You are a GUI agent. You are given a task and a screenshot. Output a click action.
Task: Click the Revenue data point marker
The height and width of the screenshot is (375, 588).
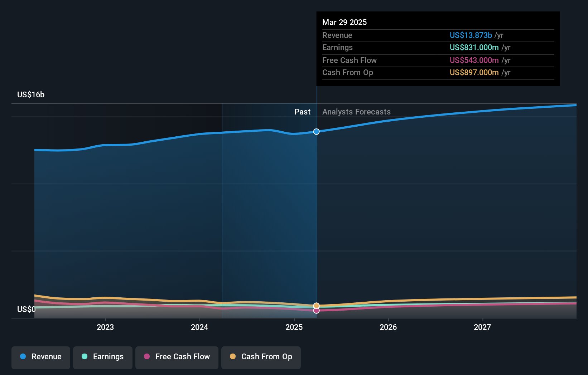click(x=317, y=132)
